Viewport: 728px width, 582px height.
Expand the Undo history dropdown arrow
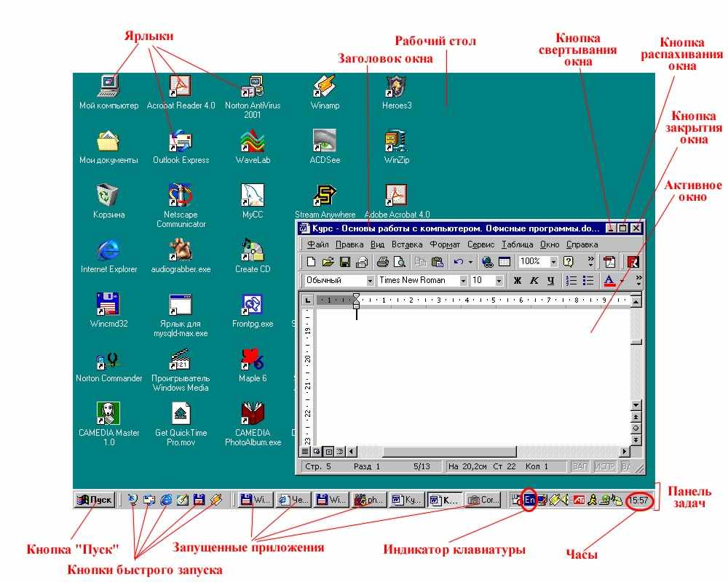point(470,262)
